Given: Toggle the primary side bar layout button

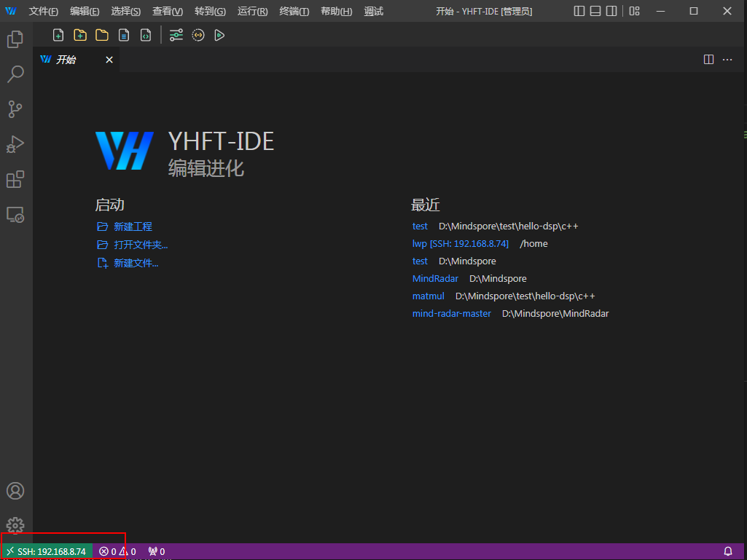Looking at the screenshot, I should [x=579, y=11].
